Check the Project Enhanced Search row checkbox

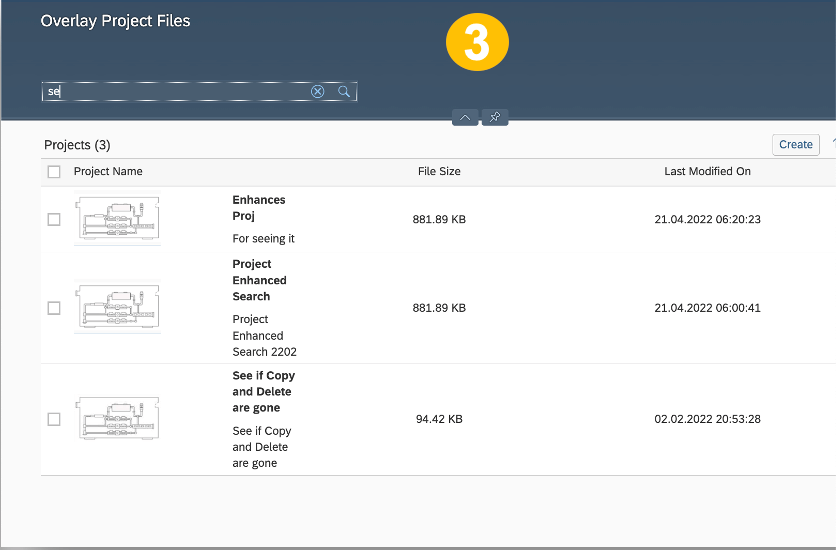pos(54,308)
